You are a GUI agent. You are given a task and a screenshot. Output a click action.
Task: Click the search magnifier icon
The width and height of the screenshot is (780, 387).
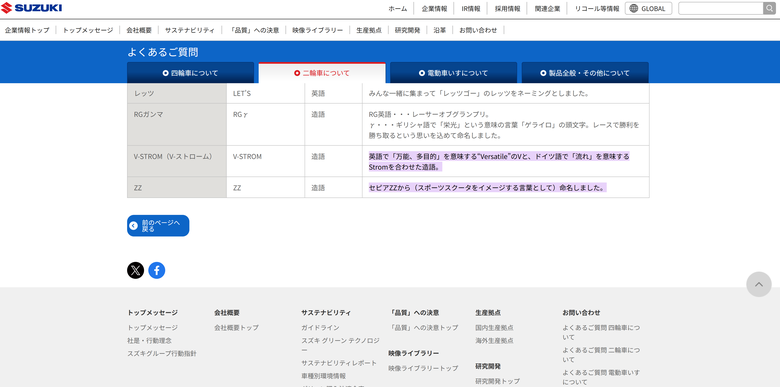click(x=770, y=8)
